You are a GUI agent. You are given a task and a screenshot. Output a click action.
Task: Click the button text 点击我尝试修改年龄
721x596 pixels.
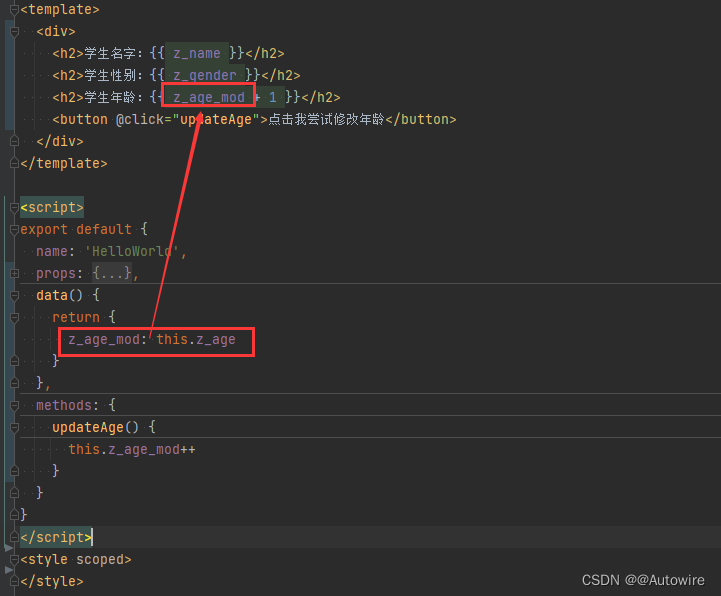coord(326,120)
